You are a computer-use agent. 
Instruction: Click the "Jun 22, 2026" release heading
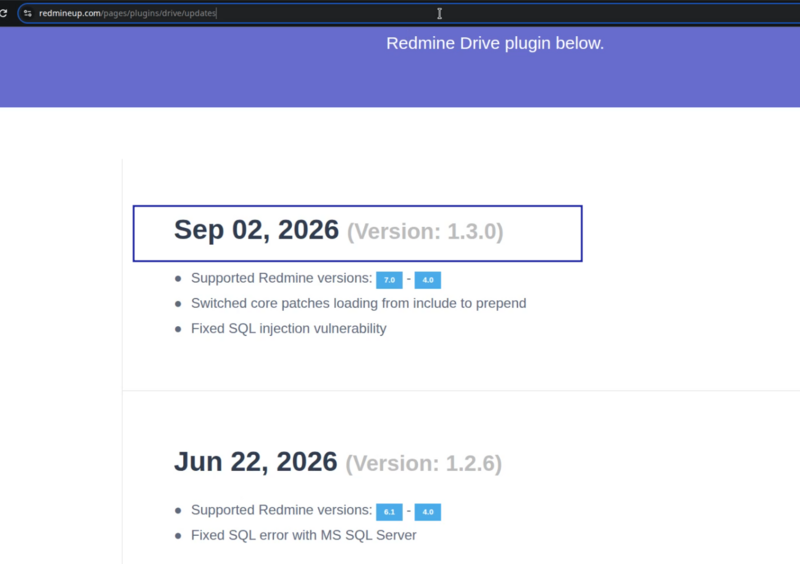pyautogui.click(x=256, y=462)
